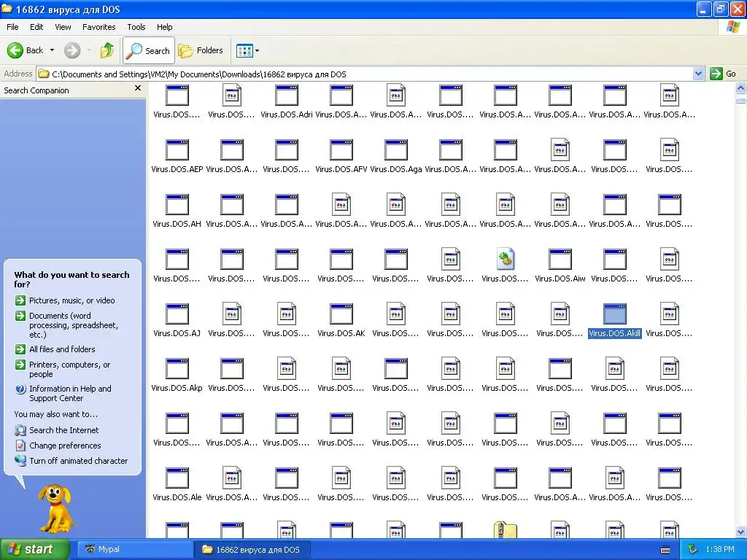Viewport: 747px width, 560px height.
Task: Click the vertical scrollbar up arrow
Action: (740, 88)
